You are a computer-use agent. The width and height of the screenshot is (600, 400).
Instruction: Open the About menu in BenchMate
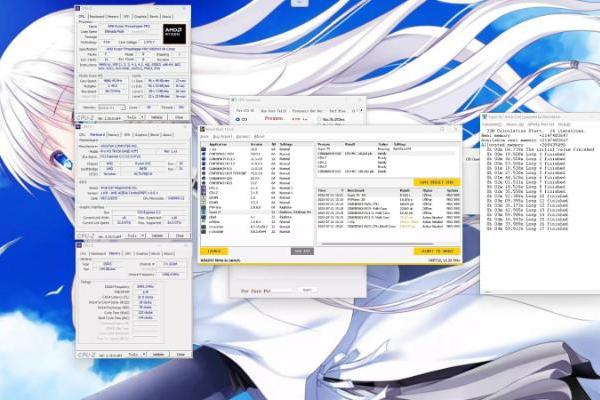click(x=259, y=137)
